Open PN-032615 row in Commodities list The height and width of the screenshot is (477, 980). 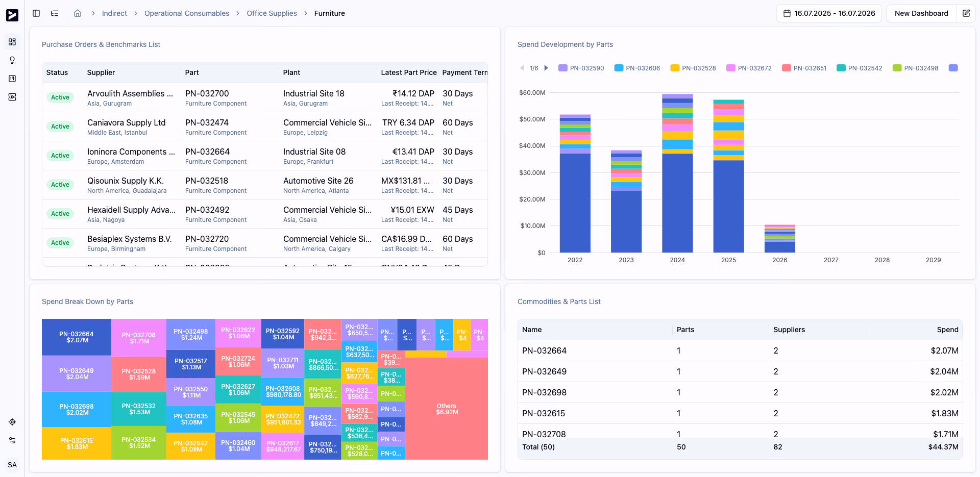pyautogui.click(x=740, y=413)
